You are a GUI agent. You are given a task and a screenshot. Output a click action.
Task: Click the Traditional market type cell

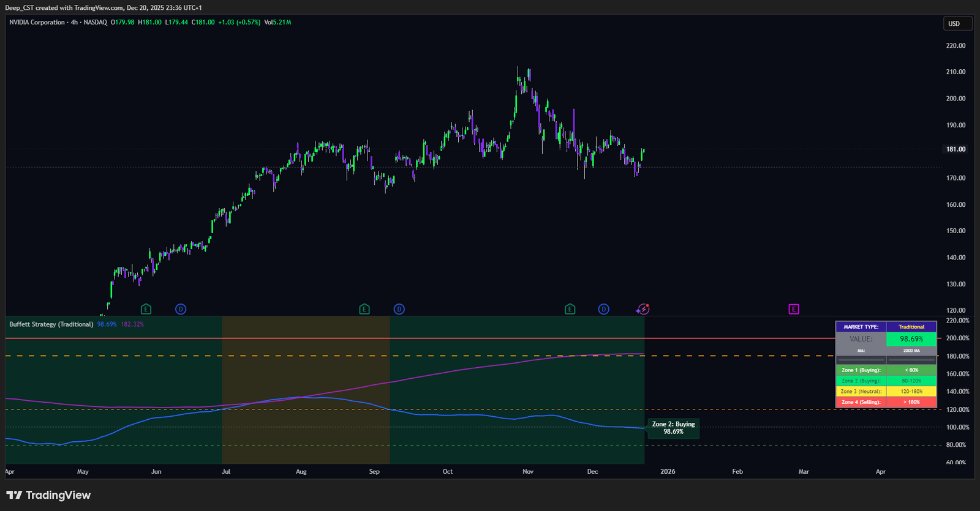pos(911,327)
